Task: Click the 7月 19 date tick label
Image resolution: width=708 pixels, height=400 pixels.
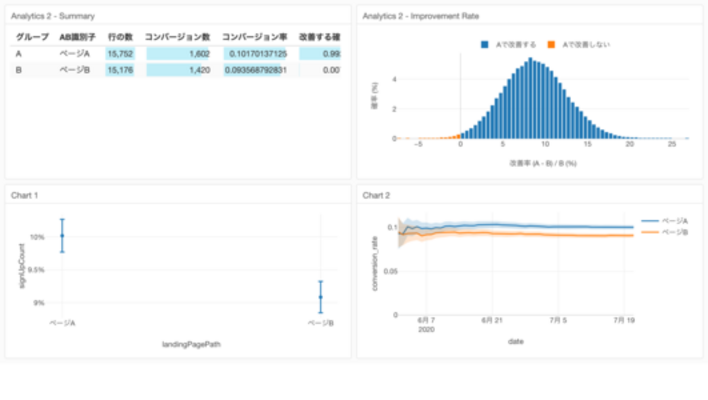Action: 624,320
